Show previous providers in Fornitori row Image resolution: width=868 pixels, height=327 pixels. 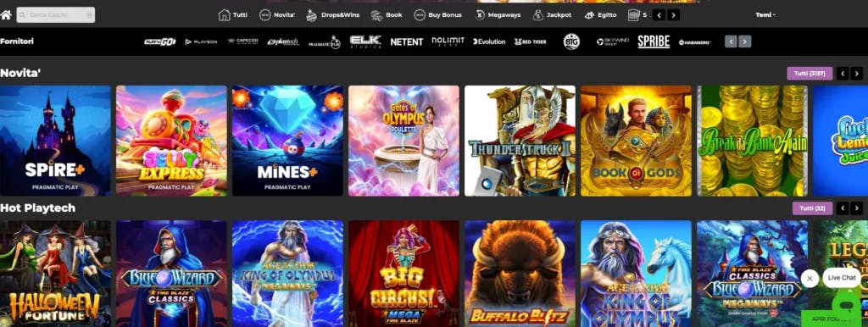tap(731, 42)
